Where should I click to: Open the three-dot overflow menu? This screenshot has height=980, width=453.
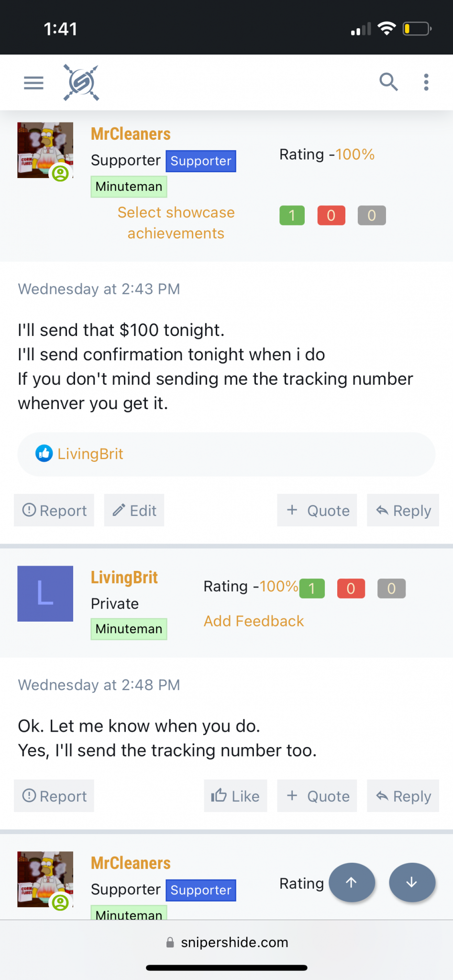click(426, 82)
